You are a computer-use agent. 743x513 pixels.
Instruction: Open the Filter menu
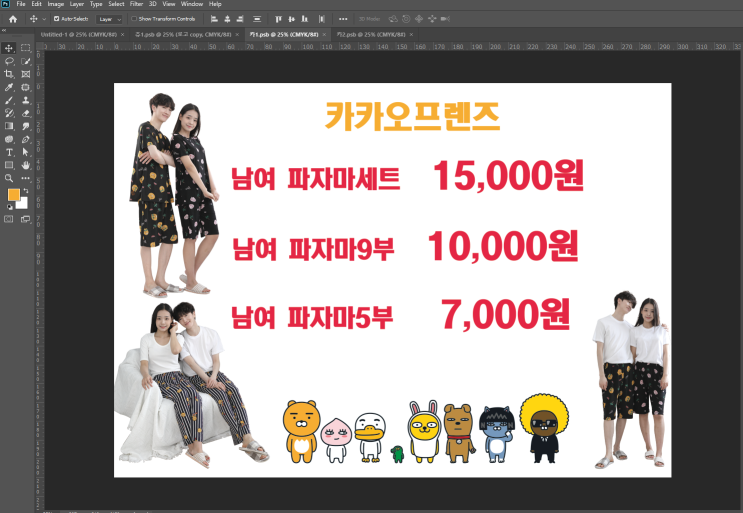pyautogui.click(x=136, y=4)
